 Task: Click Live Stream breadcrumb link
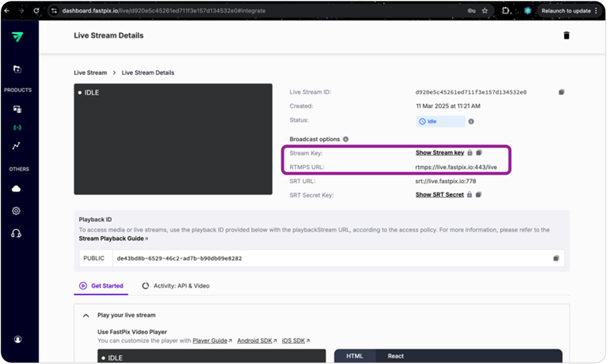(90, 73)
